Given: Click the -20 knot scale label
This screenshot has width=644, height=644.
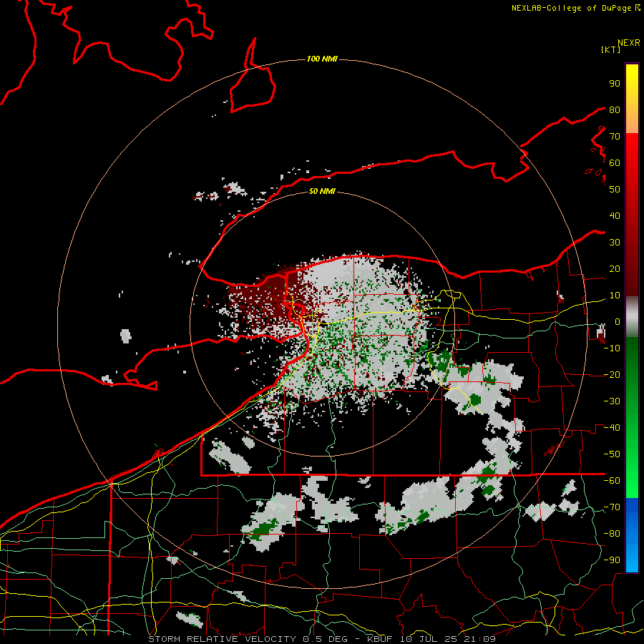Looking at the screenshot, I should (x=612, y=374).
